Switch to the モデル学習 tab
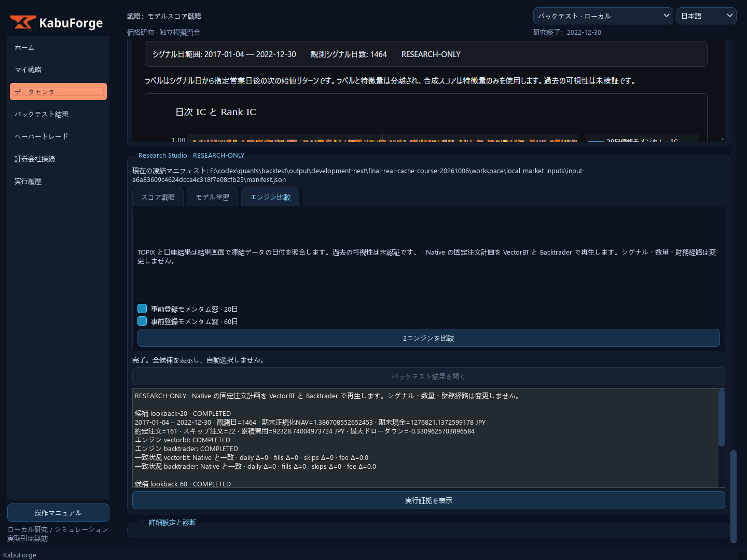This screenshot has height=560, width=747. [x=212, y=197]
